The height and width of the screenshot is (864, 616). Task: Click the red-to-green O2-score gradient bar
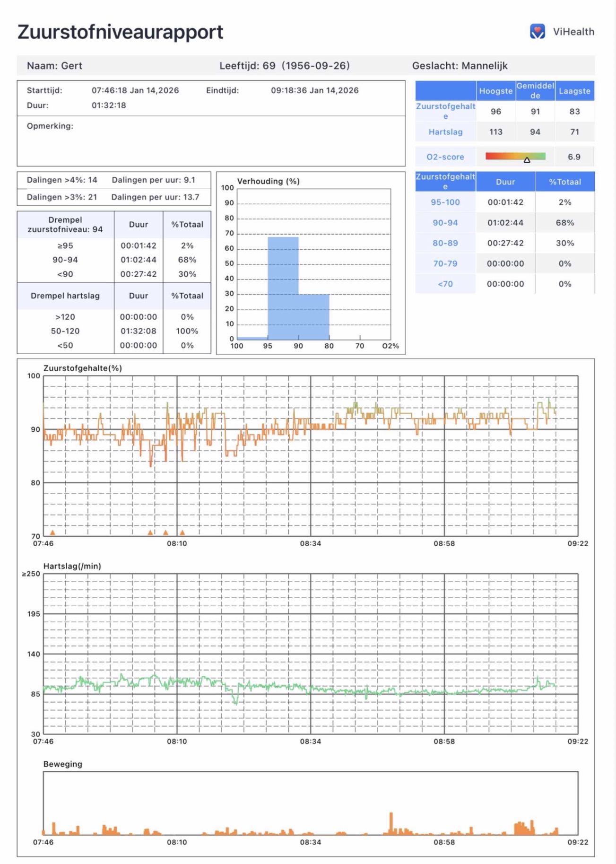pos(515,156)
